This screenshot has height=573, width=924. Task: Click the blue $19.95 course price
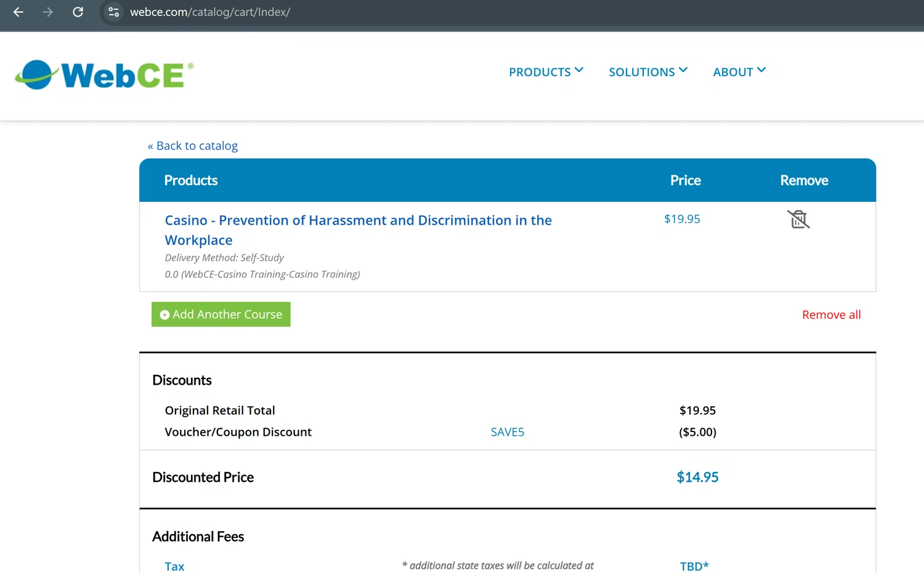point(682,219)
